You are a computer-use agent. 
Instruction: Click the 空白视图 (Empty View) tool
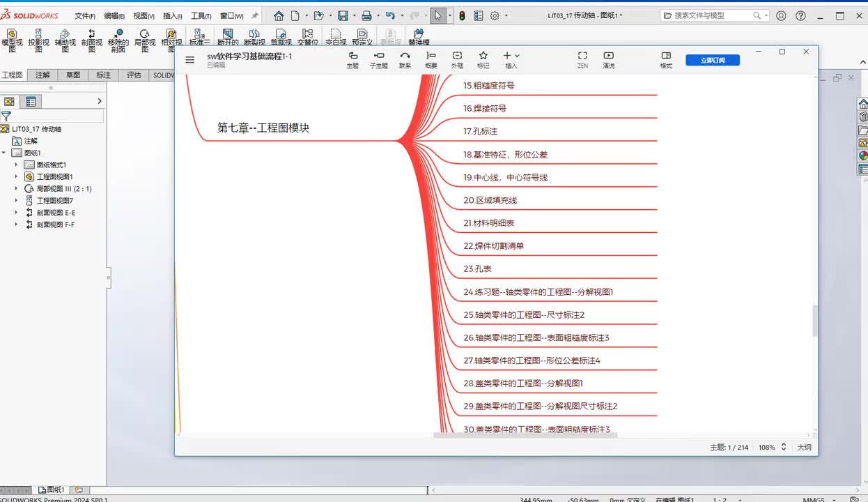[x=335, y=38]
